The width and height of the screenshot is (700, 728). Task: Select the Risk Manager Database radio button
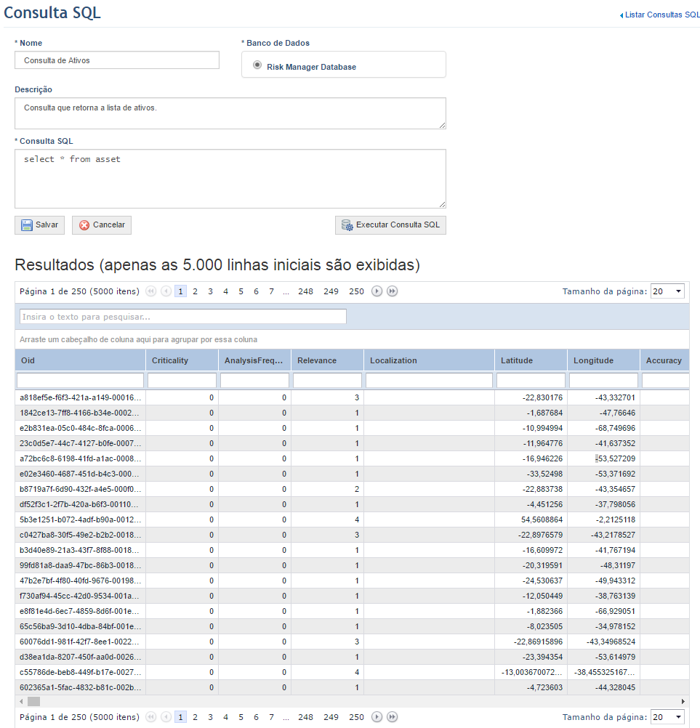pos(257,65)
